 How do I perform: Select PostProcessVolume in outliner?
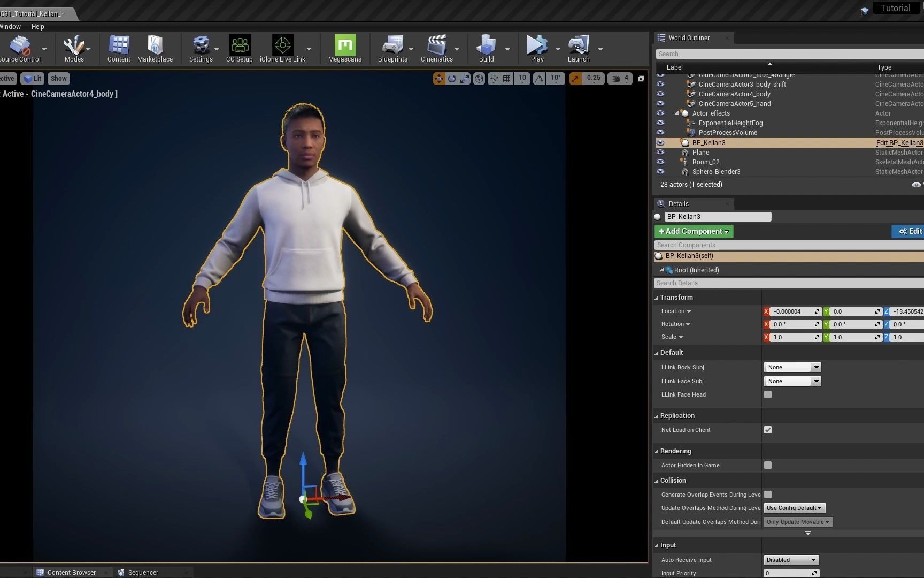tap(728, 133)
